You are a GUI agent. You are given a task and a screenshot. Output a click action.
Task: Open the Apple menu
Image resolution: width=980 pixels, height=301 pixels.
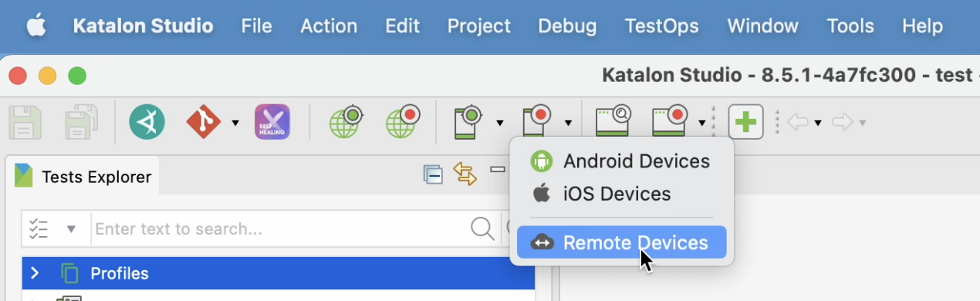[x=36, y=25]
